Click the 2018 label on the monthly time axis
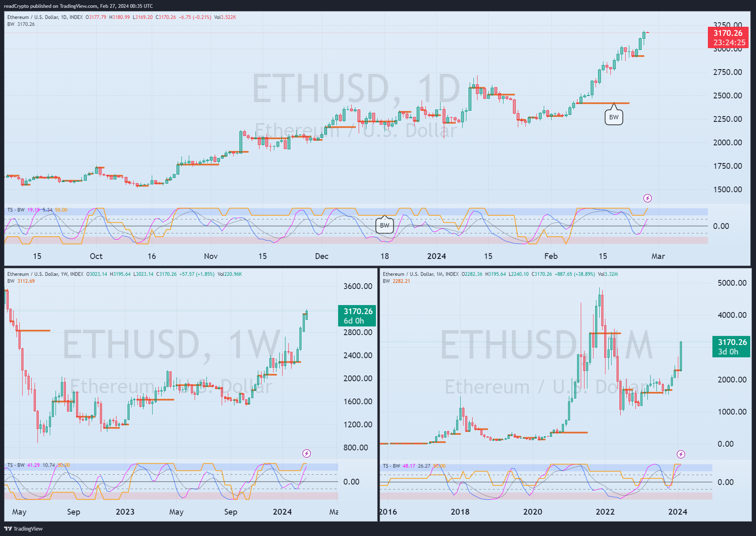Viewport: 756px width, 536px height. (x=460, y=512)
